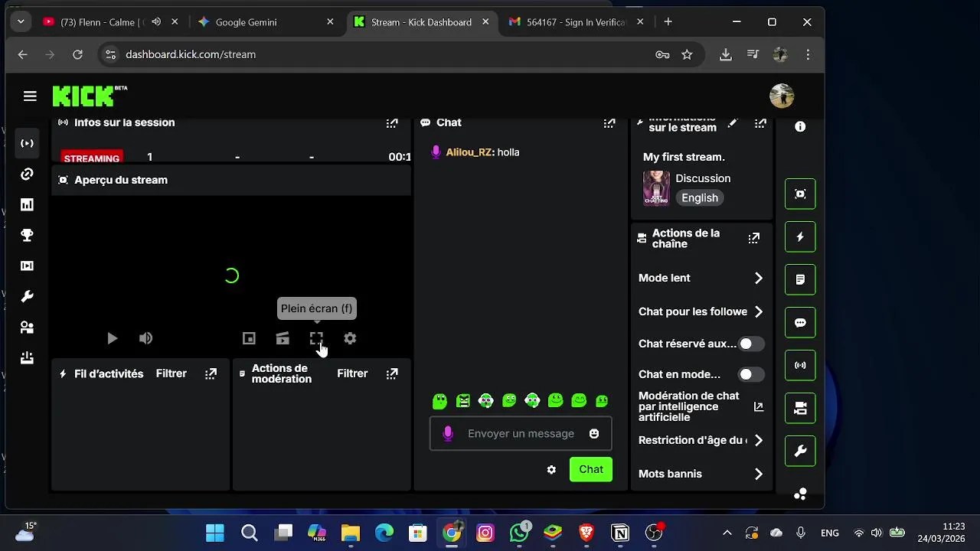
Task: Mute the stream preview volume
Action: [145, 338]
